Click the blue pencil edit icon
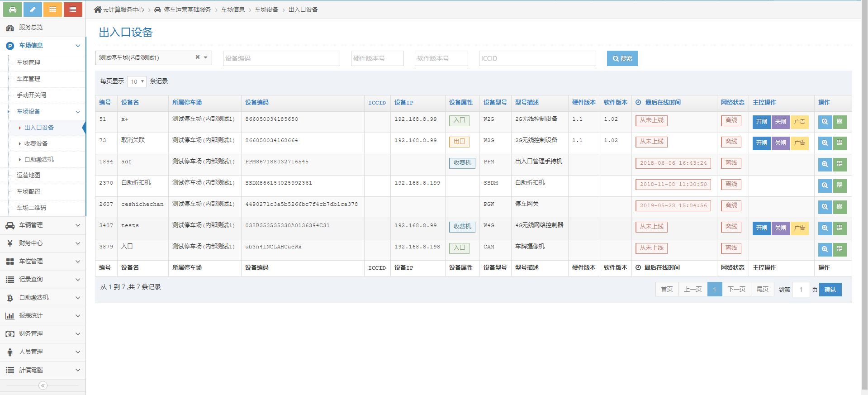 (x=33, y=10)
